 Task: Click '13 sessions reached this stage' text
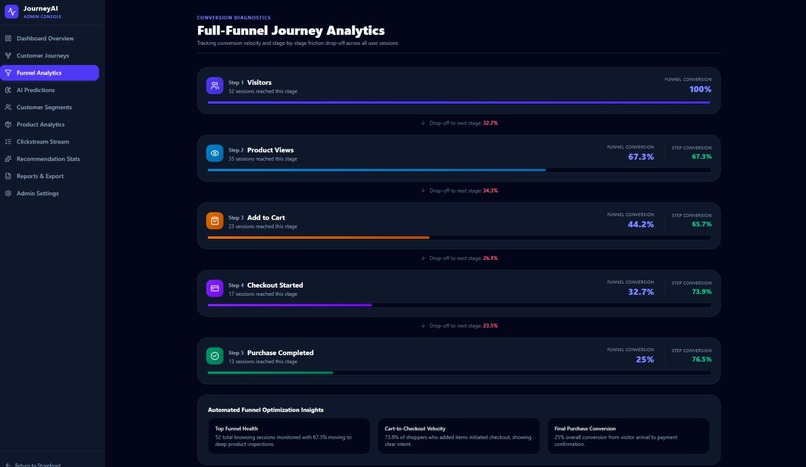point(263,362)
